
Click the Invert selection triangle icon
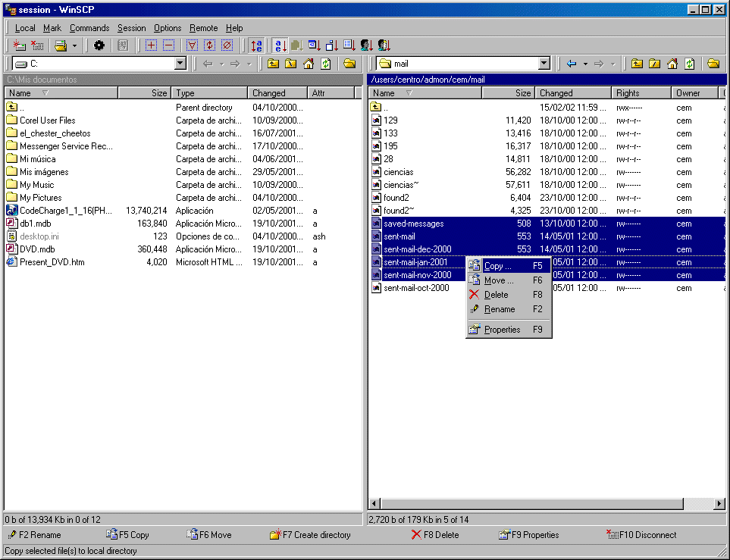[x=192, y=45]
